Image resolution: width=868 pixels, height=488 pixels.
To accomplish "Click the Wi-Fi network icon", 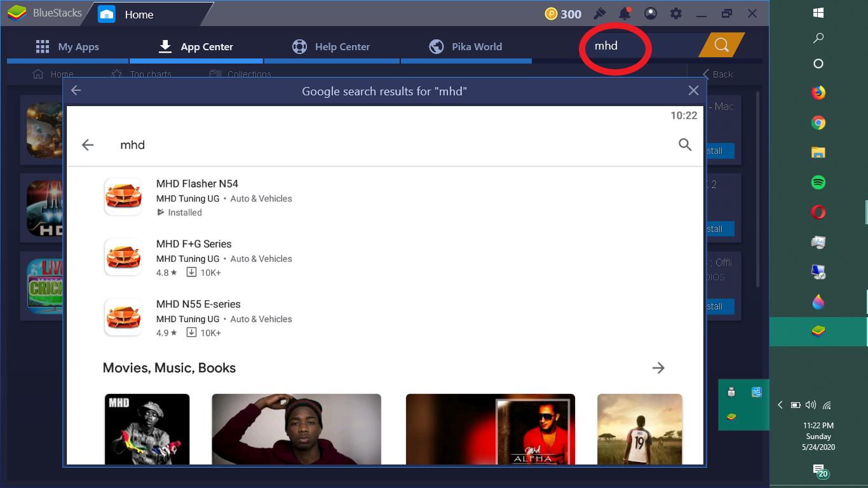I will click(827, 405).
